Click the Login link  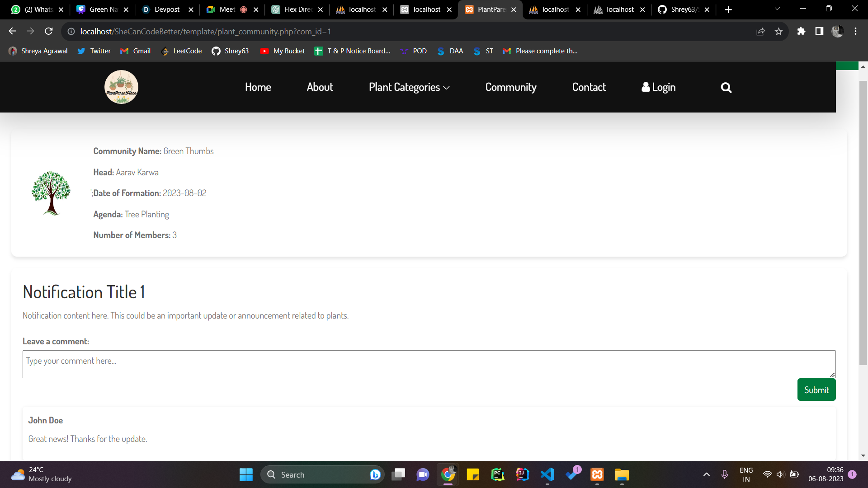click(659, 87)
